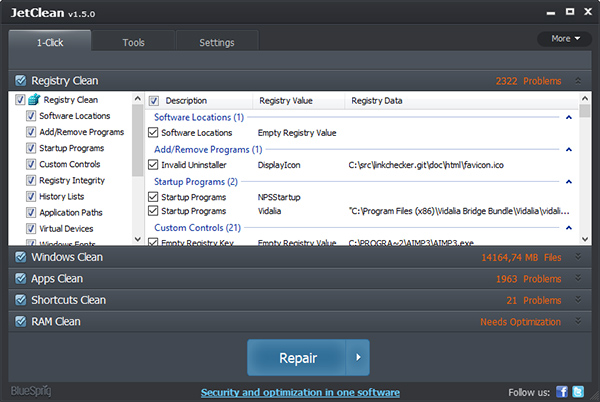Uncheck the Vidalia startup program entry
Screen dimensions: 600x402
(x=153, y=212)
